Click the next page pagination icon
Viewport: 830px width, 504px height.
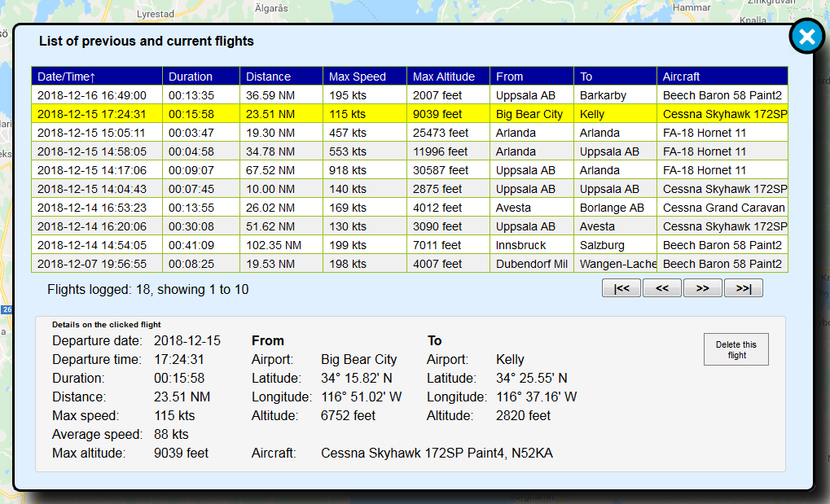coord(702,287)
